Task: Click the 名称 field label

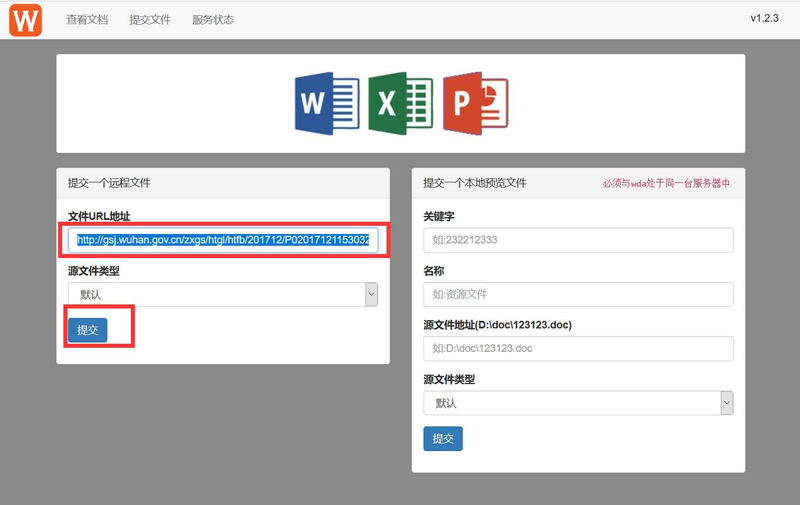Action: (434, 271)
